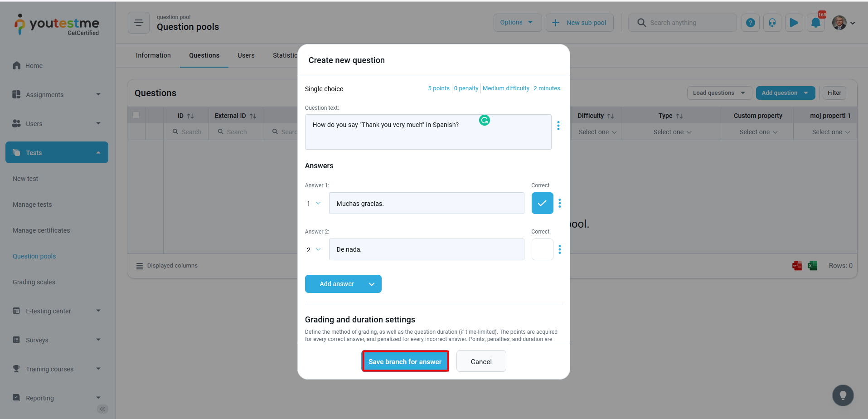
Task: Open the Users tab
Action: [x=246, y=55]
